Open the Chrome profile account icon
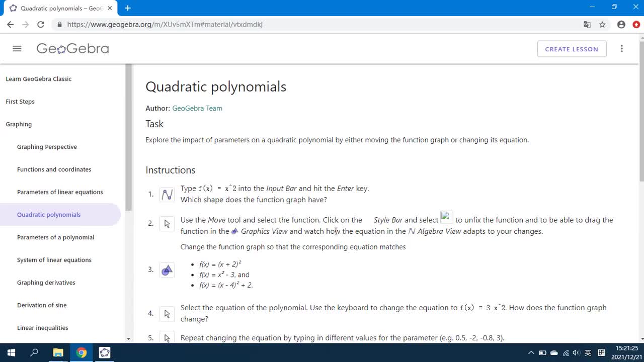The image size is (644, 362). 621,24
